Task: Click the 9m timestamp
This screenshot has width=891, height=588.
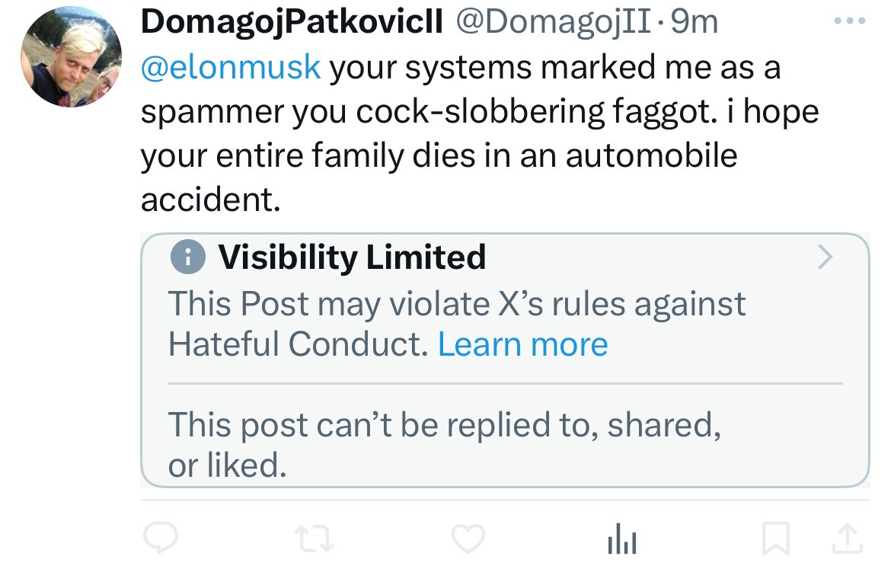Action: (x=694, y=23)
